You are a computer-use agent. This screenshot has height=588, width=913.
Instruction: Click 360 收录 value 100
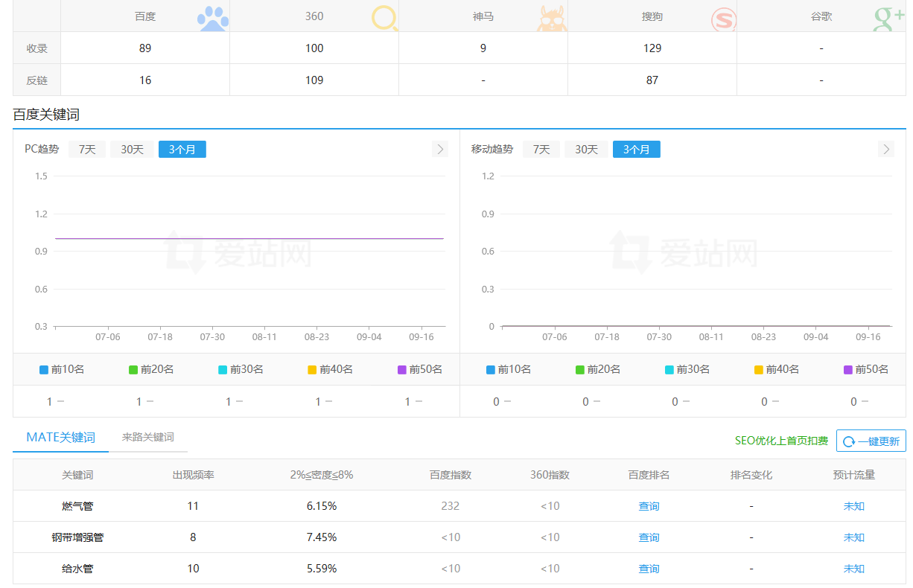pyautogui.click(x=314, y=48)
